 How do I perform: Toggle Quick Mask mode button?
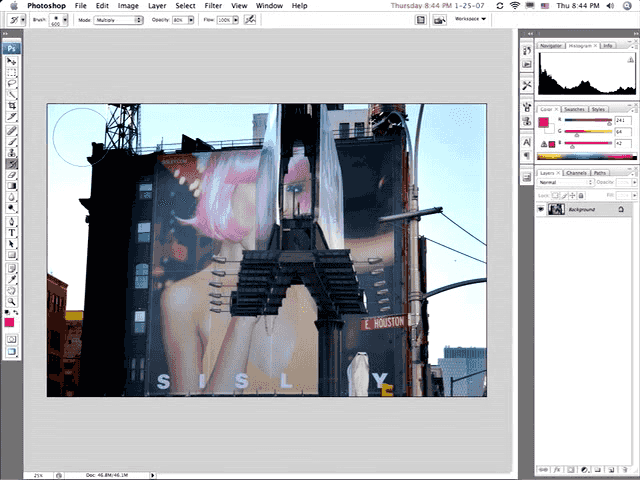click(x=11, y=339)
